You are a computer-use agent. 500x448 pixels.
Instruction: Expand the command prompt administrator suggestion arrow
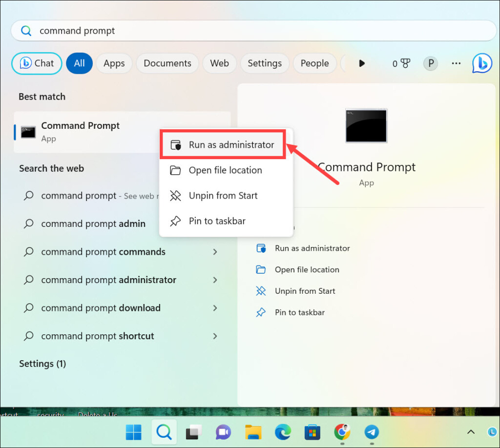click(215, 280)
